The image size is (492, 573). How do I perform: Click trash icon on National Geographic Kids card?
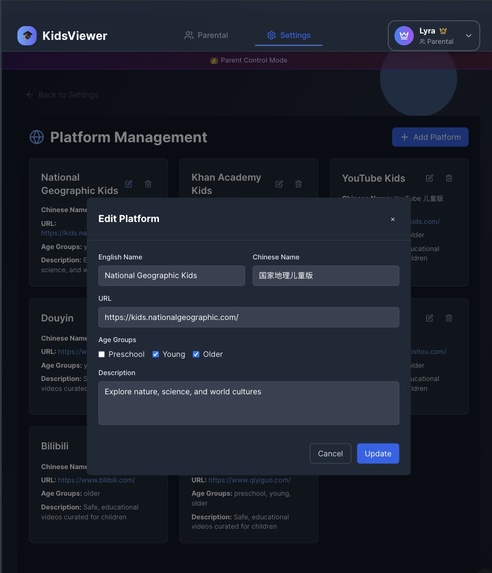(x=148, y=184)
